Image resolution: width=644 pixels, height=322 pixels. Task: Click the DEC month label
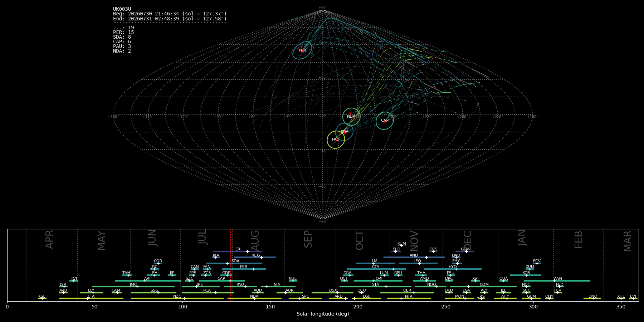[468, 240]
